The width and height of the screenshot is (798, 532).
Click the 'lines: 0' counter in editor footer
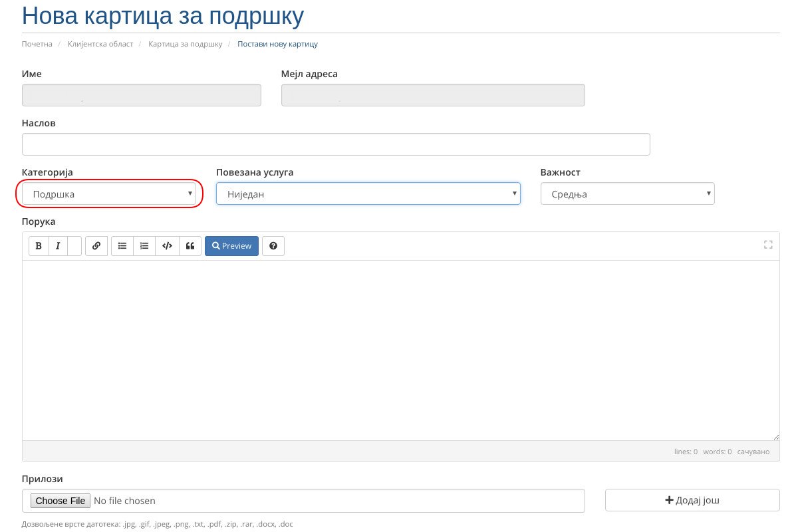(686, 452)
